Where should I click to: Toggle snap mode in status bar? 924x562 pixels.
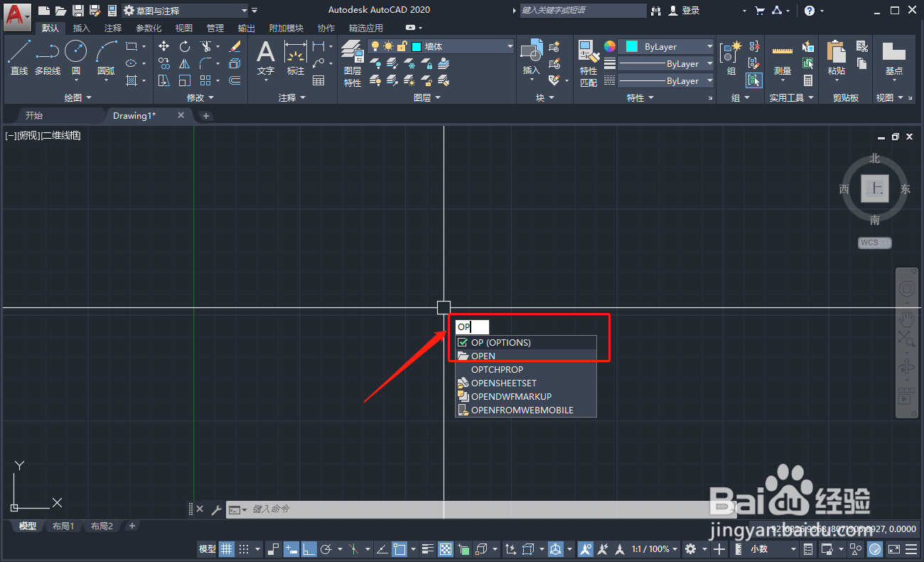[244, 549]
